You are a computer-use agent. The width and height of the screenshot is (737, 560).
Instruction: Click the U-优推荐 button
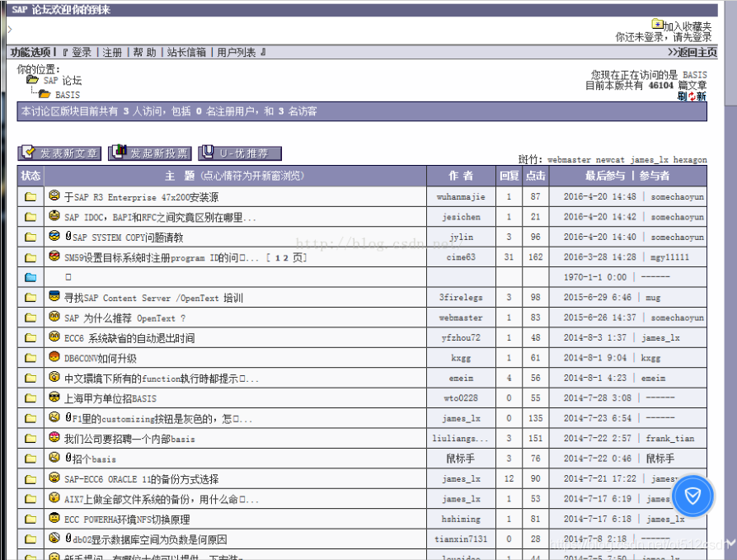point(240,153)
